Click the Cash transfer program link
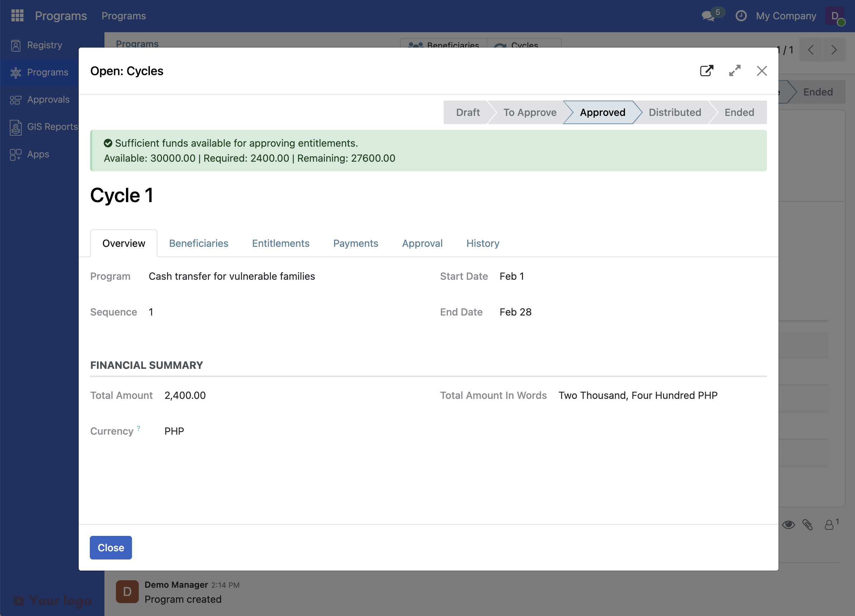Image resolution: width=855 pixels, height=616 pixels. coord(231,276)
